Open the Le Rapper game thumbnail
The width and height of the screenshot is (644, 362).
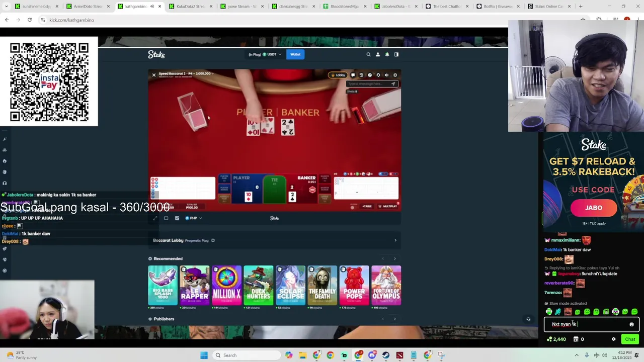pos(195,285)
